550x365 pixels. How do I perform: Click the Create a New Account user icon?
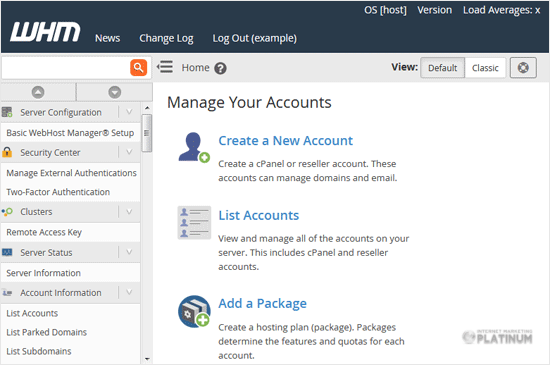point(194,147)
